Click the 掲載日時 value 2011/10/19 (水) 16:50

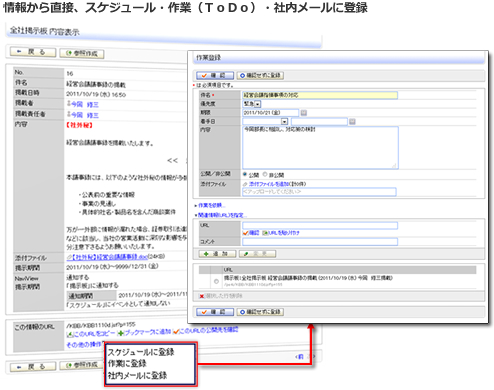pyautogui.click(x=96, y=95)
